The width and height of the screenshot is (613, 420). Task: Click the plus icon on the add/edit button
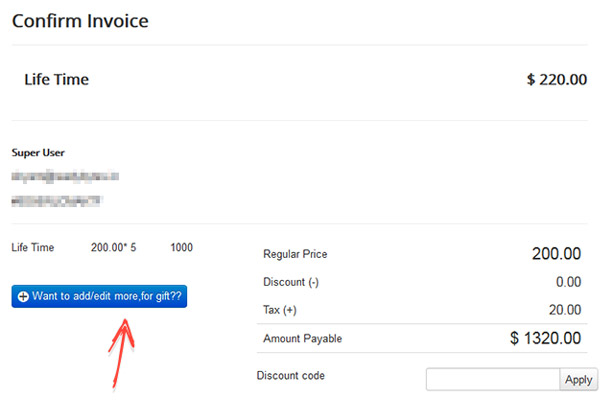point(23,297)
